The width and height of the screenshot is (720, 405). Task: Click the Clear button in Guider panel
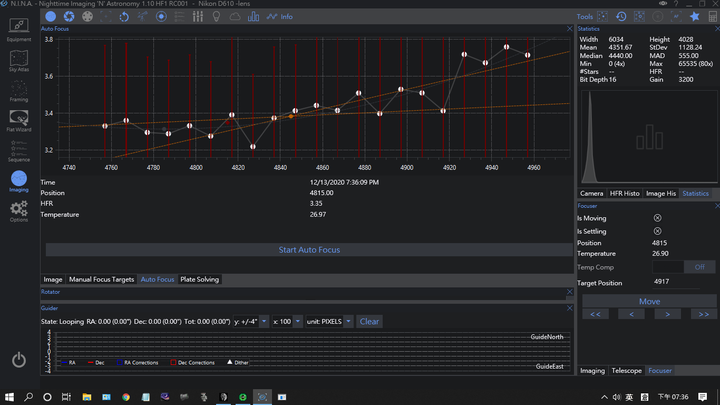point(369,321)
